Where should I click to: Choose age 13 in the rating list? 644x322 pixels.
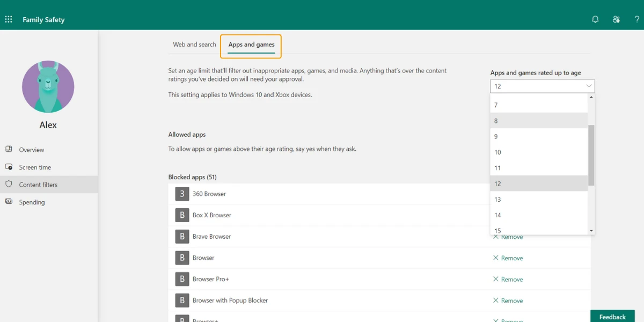(x=539, y=200)
